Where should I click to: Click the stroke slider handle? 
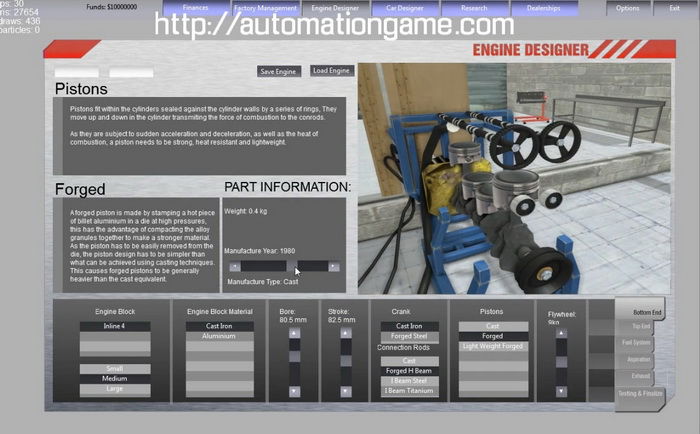(x=346, y=361)
